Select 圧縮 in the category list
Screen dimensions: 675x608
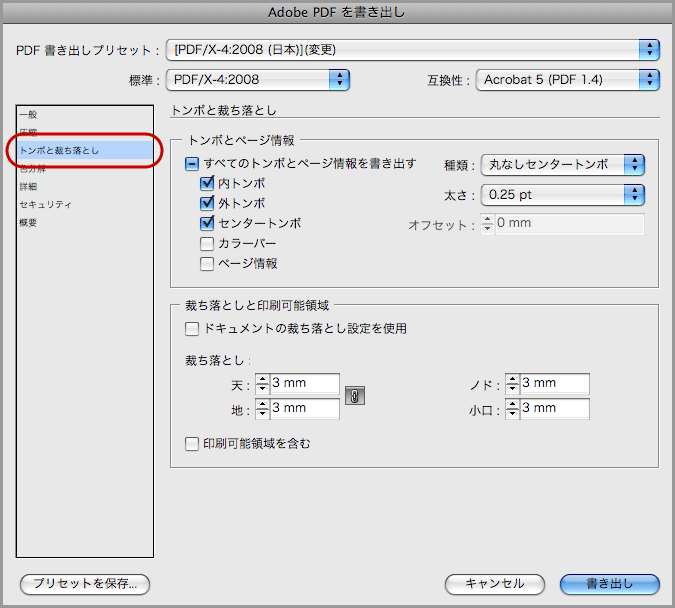tap(85, 132)
